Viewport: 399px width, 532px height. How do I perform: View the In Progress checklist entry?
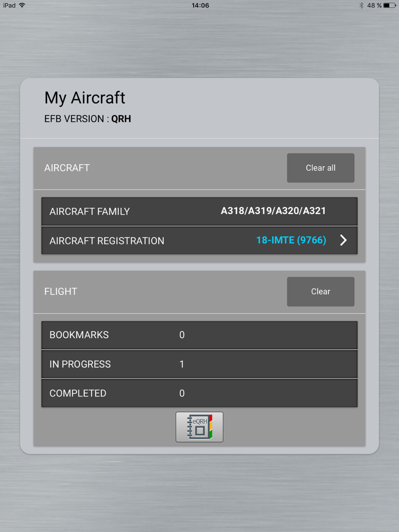tap(199, 364)
